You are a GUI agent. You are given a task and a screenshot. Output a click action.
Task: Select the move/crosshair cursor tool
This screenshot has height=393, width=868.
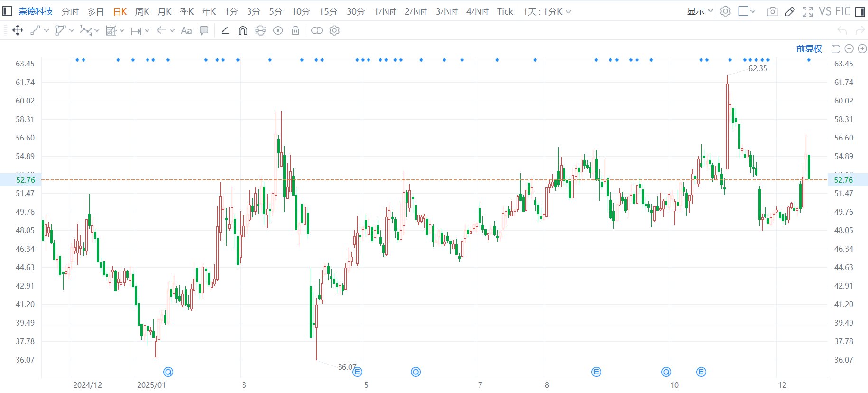pos(18,31)
